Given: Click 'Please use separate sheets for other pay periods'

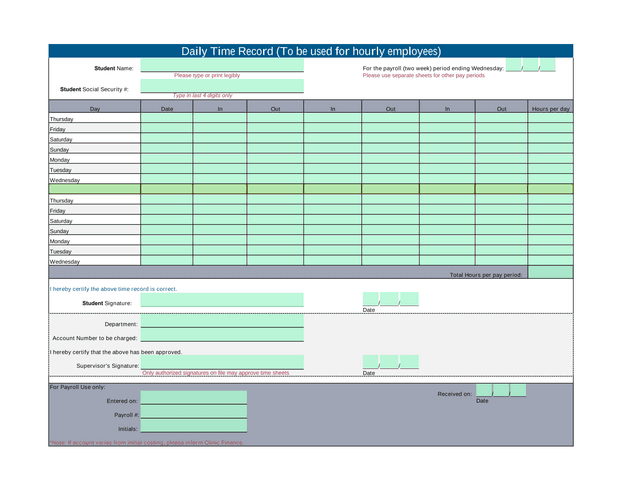Looking at the screenshot, I should point(424,76).
